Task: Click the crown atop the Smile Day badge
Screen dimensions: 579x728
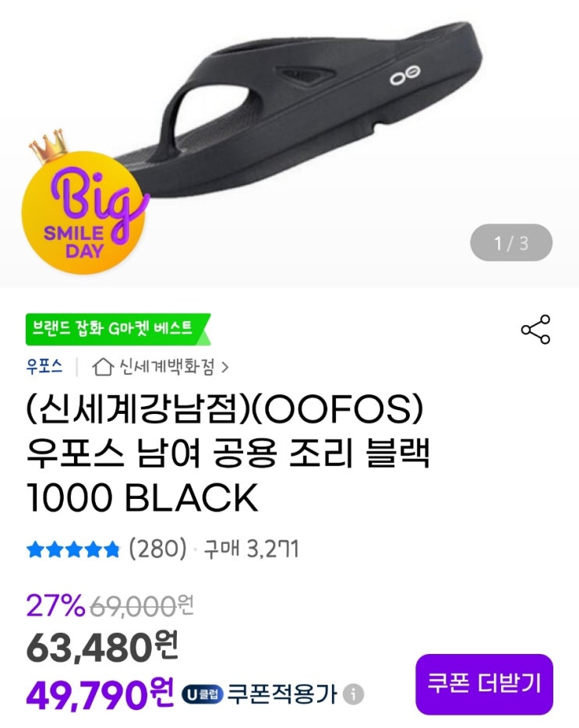Action: pos(48,147)
